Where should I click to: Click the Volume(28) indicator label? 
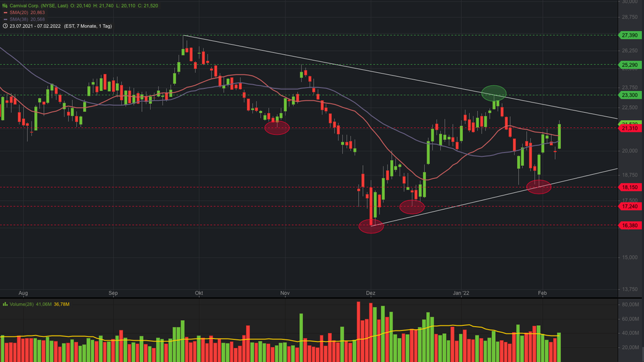pyautogui.click(x=23, y=304)
